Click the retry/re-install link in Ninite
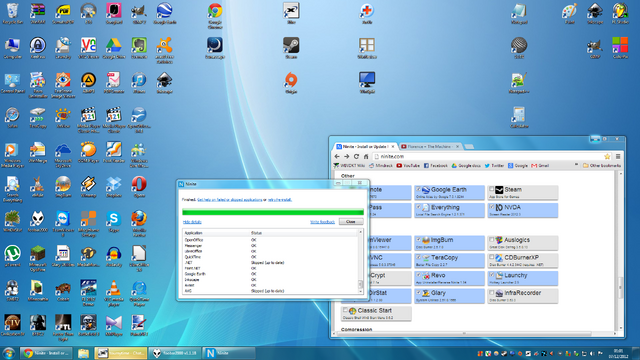 pos(280,200)
